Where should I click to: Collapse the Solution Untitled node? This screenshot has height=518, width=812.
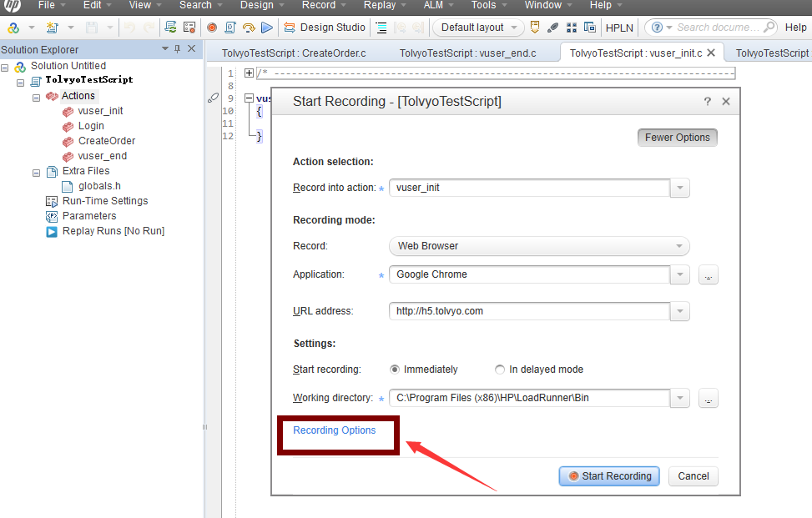click(x=5, y=68)
